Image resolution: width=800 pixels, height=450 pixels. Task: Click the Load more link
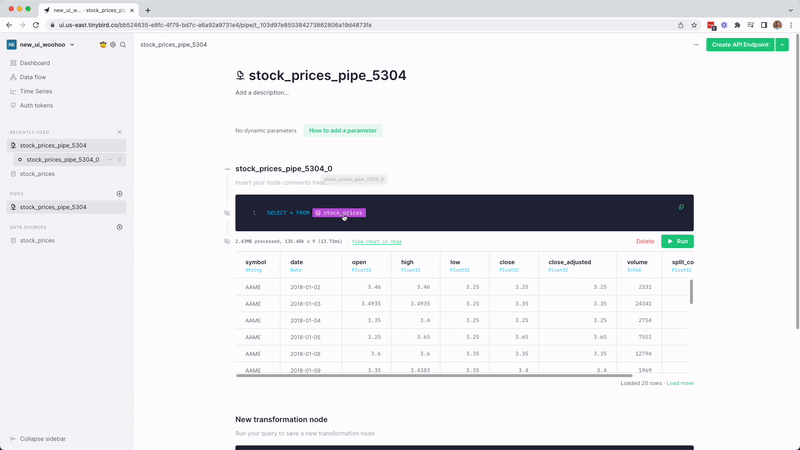click(x=680, y=383)
